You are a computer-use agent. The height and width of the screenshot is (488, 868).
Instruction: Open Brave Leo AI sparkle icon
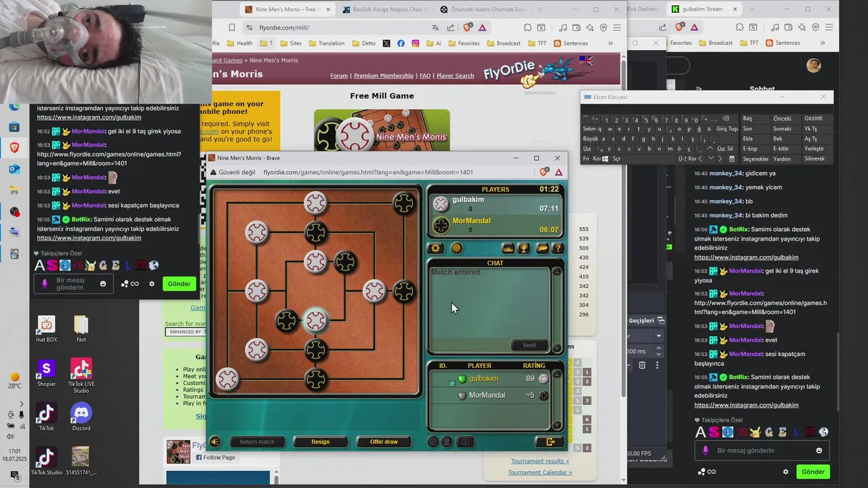tap(590, 28)
